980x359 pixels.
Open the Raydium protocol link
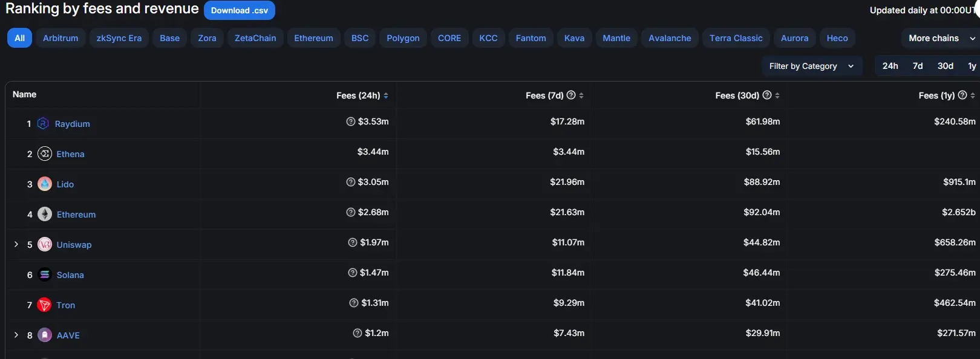coord(73,124)
